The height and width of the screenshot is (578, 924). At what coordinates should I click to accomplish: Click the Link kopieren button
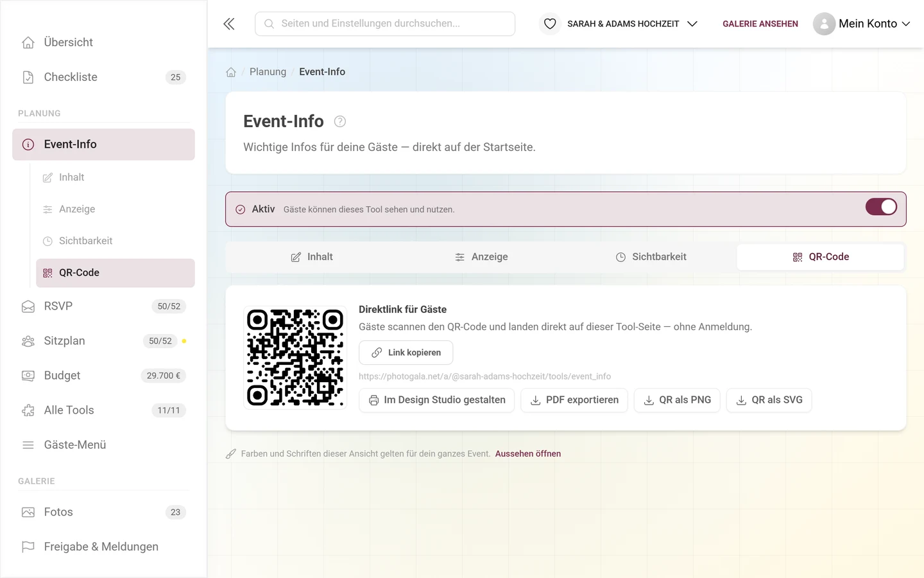pyautogui.click(x=406, y=353)
